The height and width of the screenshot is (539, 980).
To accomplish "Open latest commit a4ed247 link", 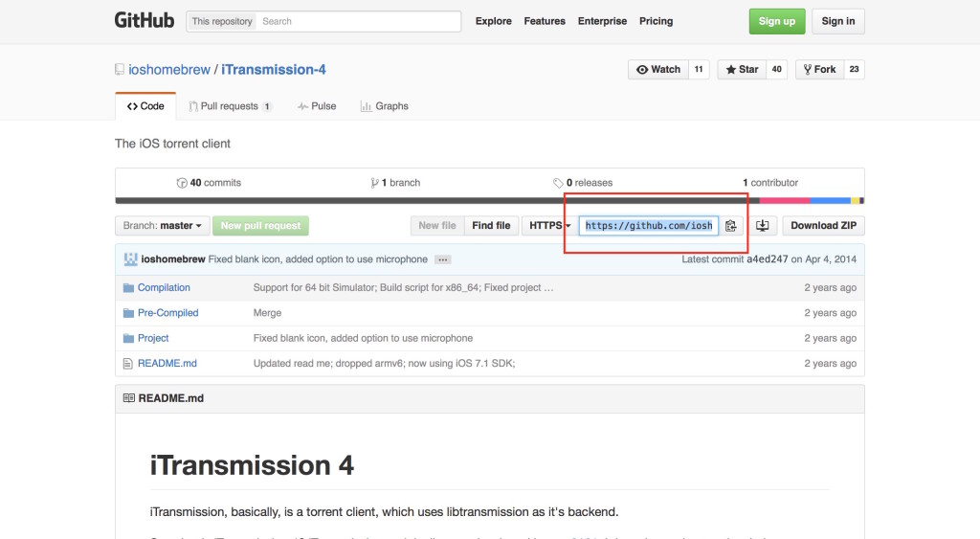I will point(767,259).
